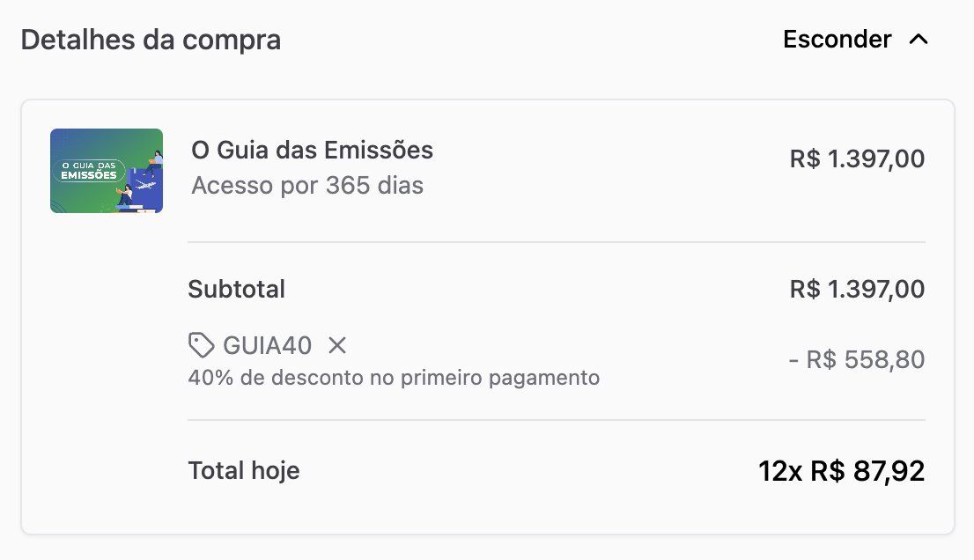Image resolution: width=974 pixels, height=560 pixels.
Task: Click the airplane illustration in product image
Action: pos(145,185)
